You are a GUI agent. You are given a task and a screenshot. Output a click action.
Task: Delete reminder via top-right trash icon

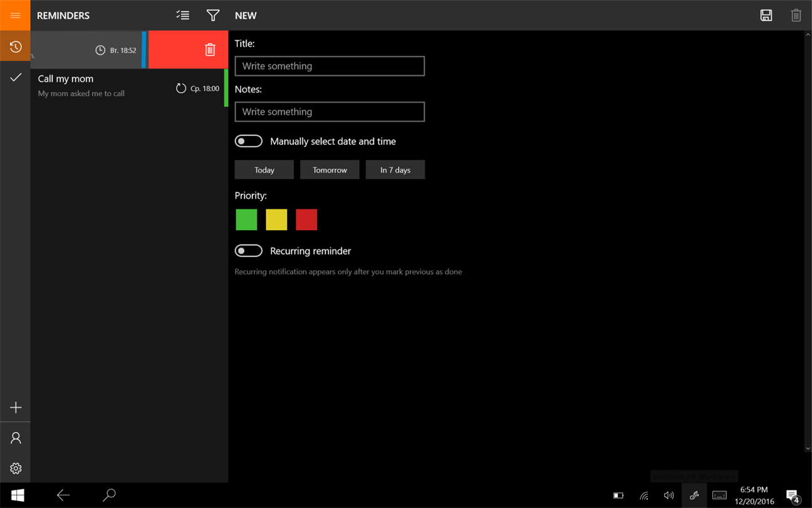coord(796,15)
